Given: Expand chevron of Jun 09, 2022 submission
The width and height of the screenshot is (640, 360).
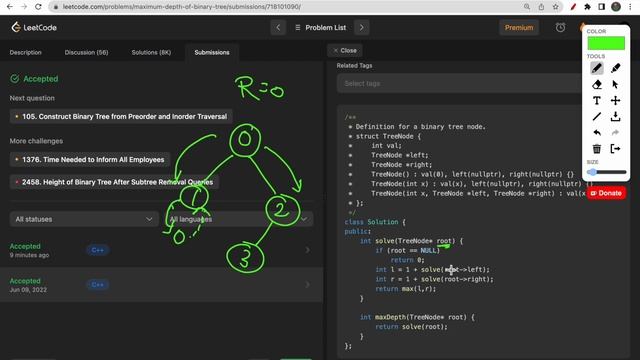Looking at the screenshot, I should (308, 284).
